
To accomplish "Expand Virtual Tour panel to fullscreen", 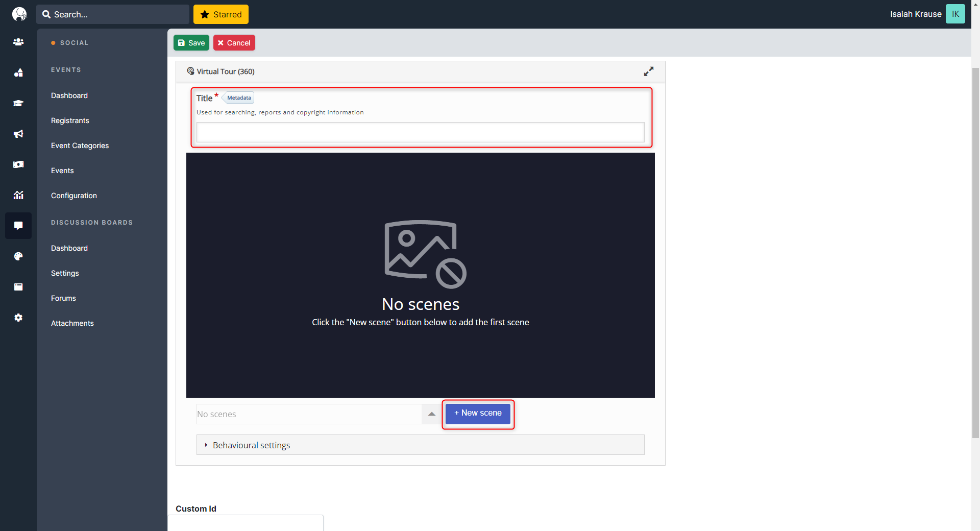I will coord(648,71).
